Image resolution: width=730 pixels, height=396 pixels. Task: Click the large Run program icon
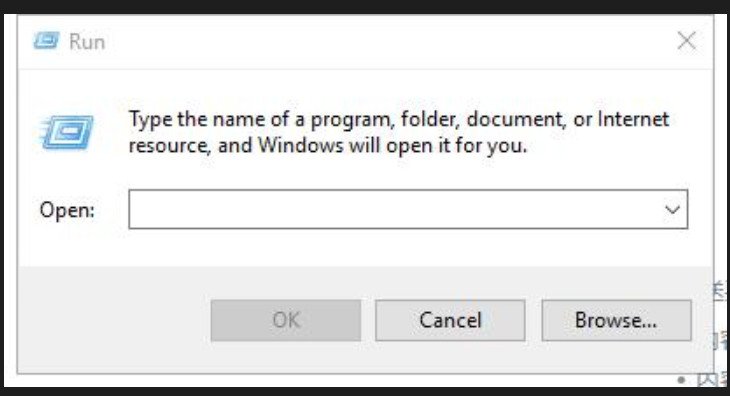pos(67,132)
